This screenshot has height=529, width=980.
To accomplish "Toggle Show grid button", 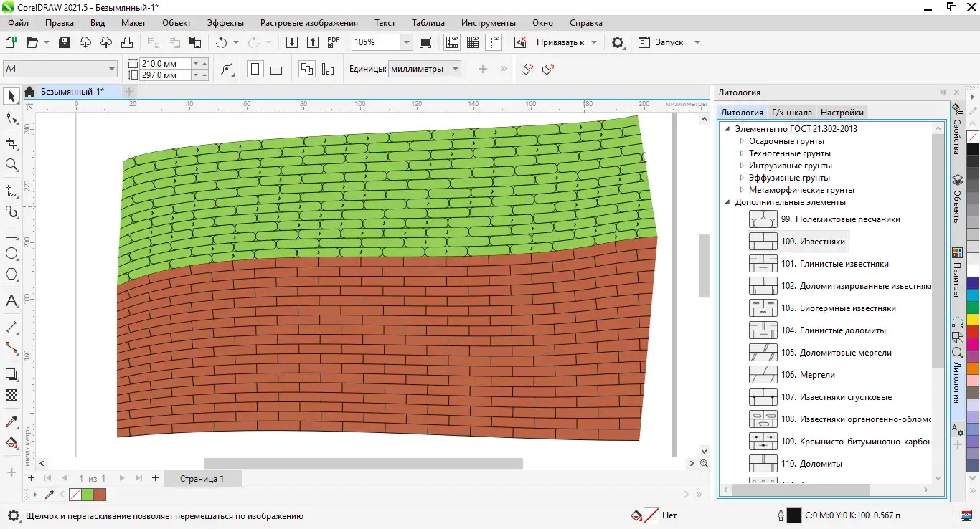I will (473, 42).
